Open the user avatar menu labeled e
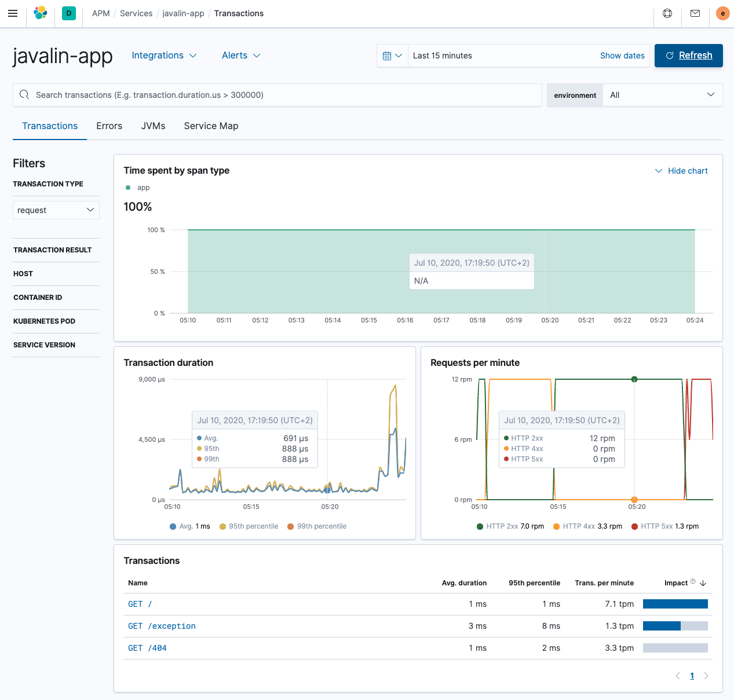Image resolution: width=734 pixels, height=700 pixels. 722,13
